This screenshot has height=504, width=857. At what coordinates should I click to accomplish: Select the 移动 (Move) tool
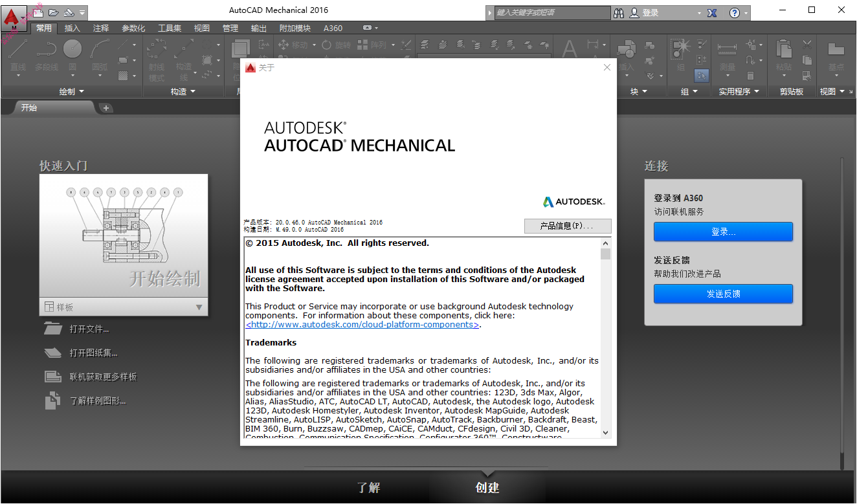click(x=294, y=45)
